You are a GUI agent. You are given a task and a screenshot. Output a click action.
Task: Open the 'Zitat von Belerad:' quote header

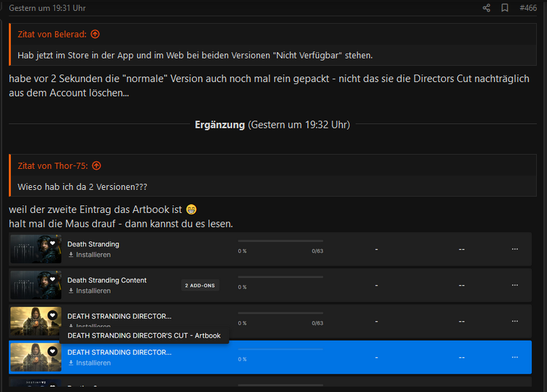pyautogui.click(x=52, y=34)
